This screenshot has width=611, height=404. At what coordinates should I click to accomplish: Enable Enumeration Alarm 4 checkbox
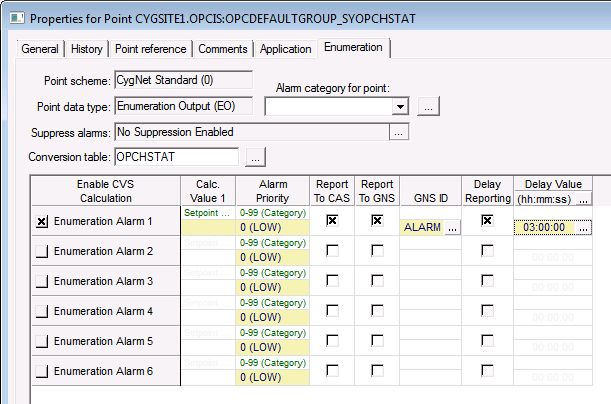(x=42, y=311)
